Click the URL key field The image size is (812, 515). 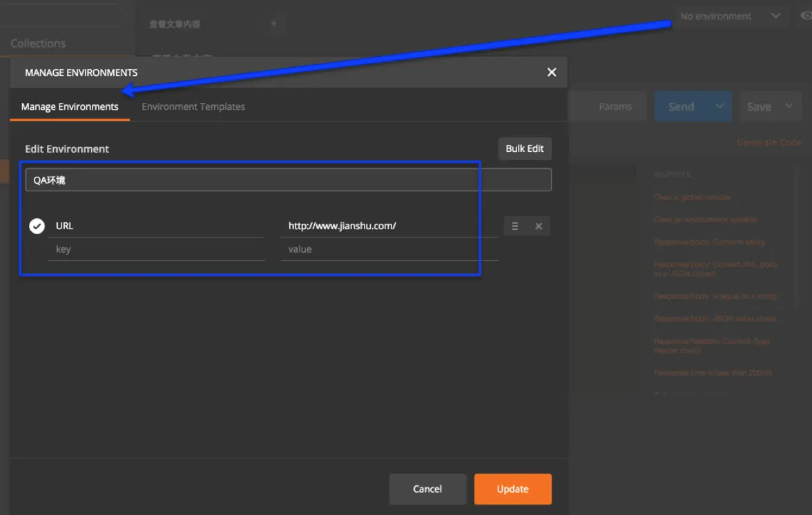coord(156,226)
